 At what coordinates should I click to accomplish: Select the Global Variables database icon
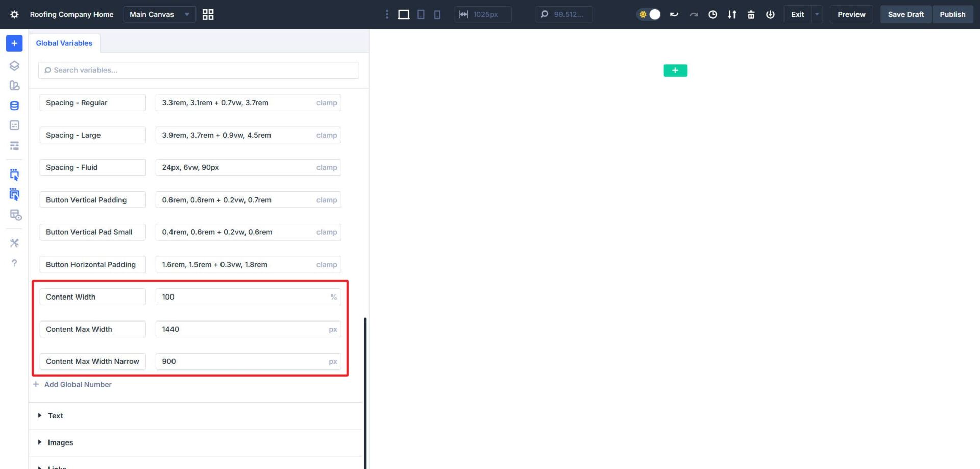(14, 105)
